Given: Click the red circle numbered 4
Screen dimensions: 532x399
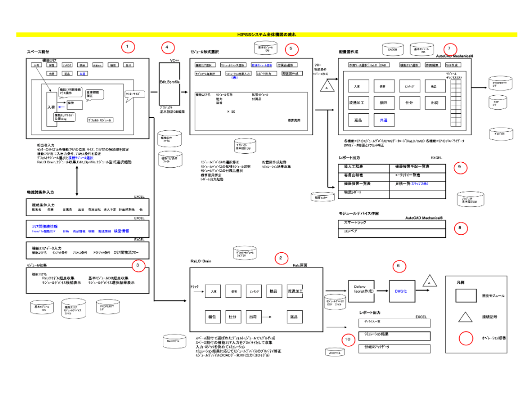Looking at the screenshot, I should [x=167, y=47].
